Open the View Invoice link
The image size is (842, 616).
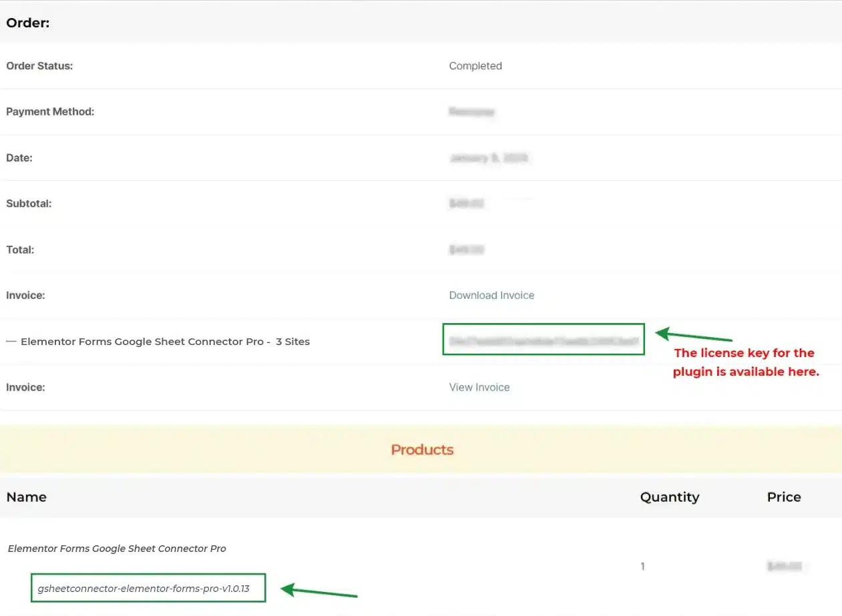pos(479,387)
